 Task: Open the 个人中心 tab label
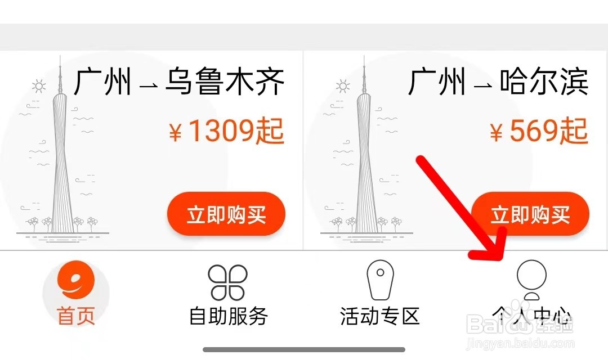click(532, 316)
